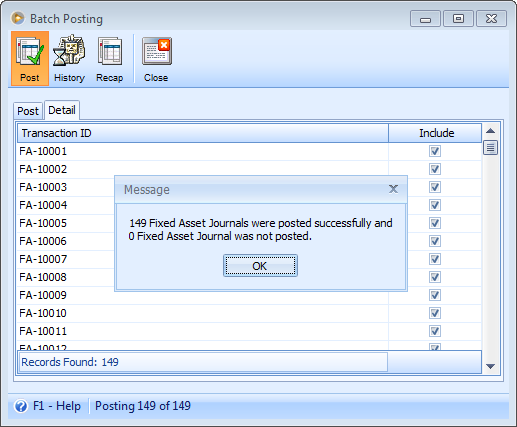Uncheck Include for FA-10001

[x=435, y=151]
